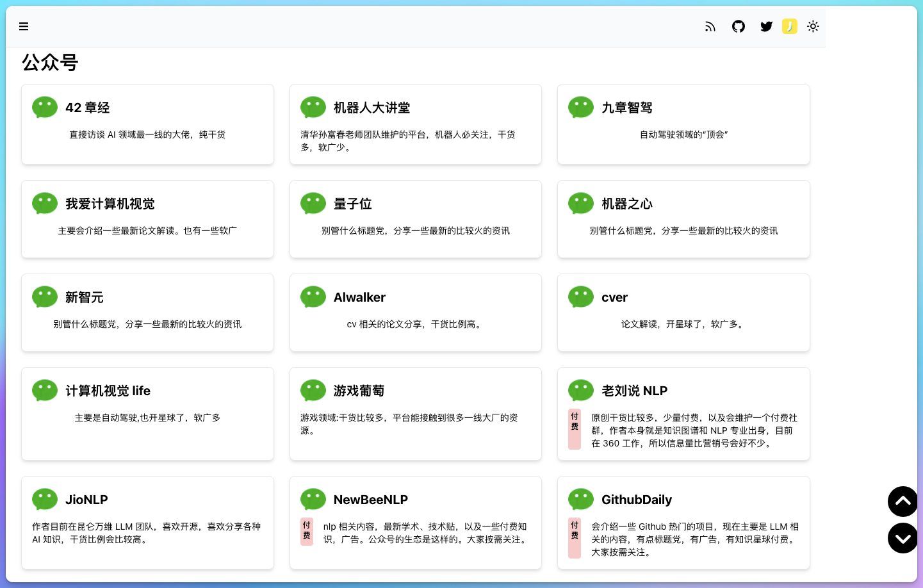Click WeChat icon on 机器人大讲堂 card
923x588 pixels.
[x=313, y=108]
